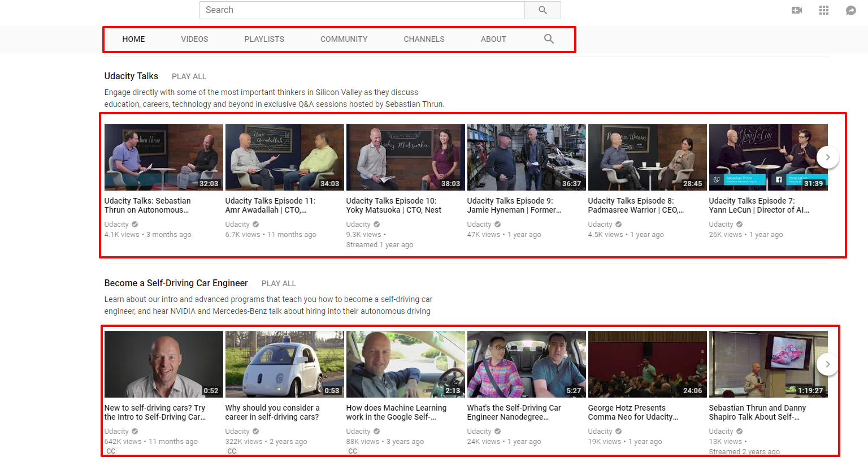Advance Udacity Talks row with next arrow
This screenshot has width=868, height=470.
[x=827, y=157]
